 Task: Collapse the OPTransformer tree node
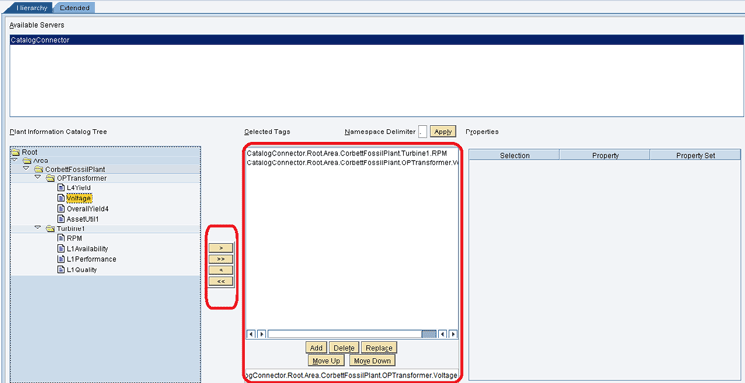(38, 177)
